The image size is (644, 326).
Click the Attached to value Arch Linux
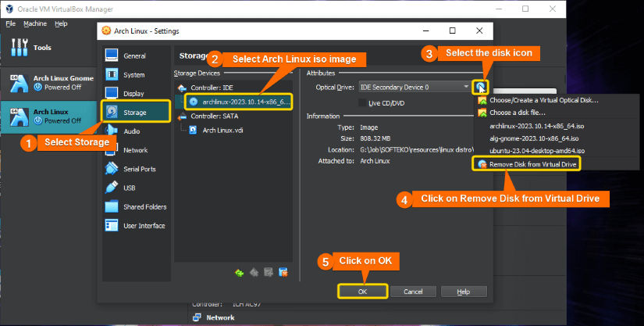(x=375, y=161)
